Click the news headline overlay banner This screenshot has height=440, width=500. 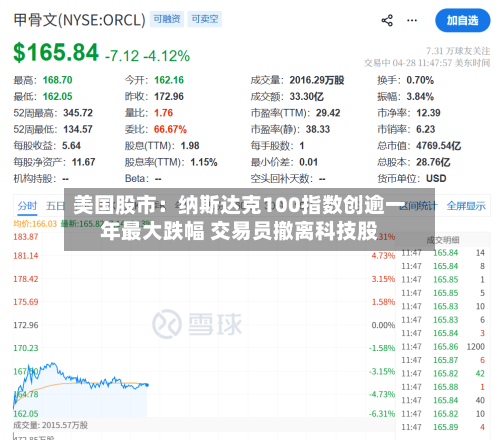tap(249, 219)
